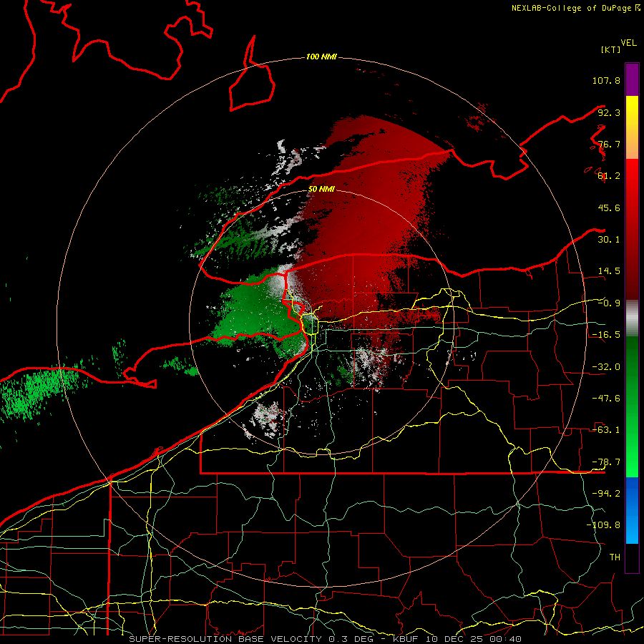
Task: Select the -63.1 velocity scale value
Action: [x=606, y=430]
